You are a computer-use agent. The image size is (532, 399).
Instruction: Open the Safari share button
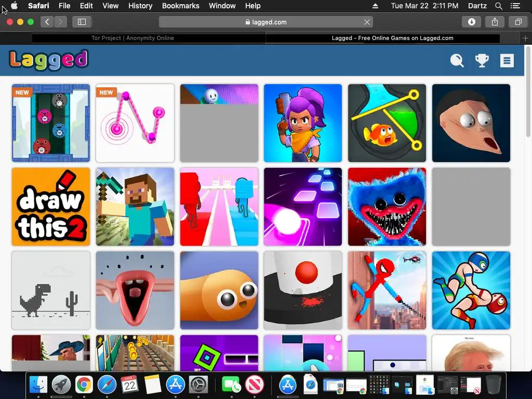(495, 22)
